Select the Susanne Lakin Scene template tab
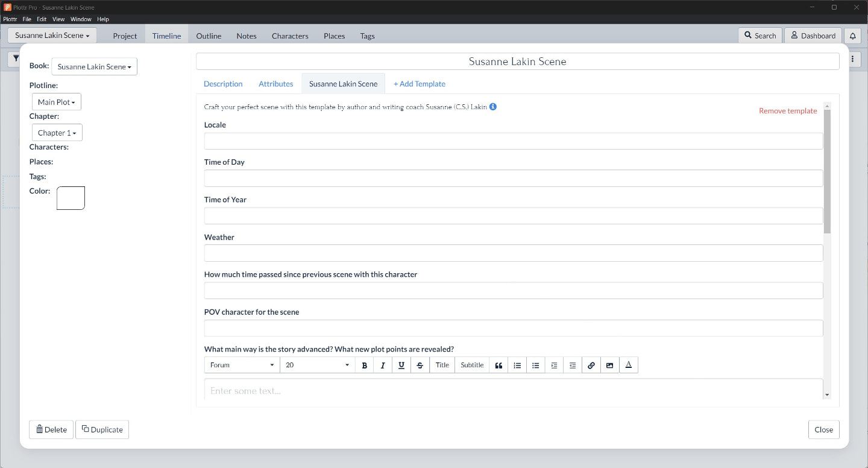The height and width of the screenshot is (468, 868). point(344,84)
